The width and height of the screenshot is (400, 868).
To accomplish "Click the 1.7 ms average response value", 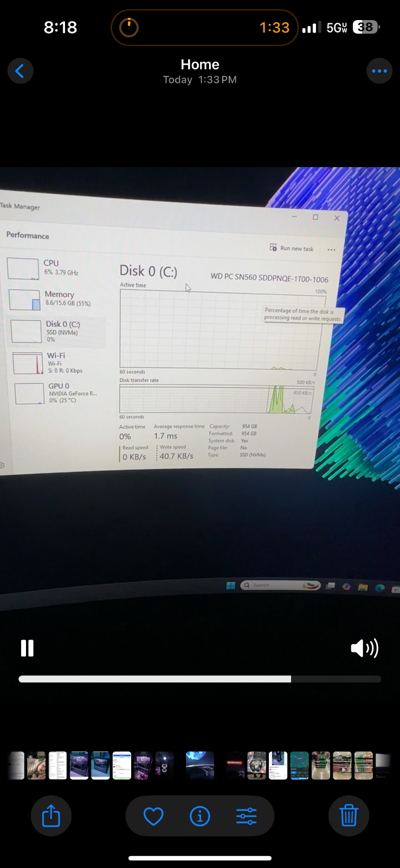I will tap(165, 436).
